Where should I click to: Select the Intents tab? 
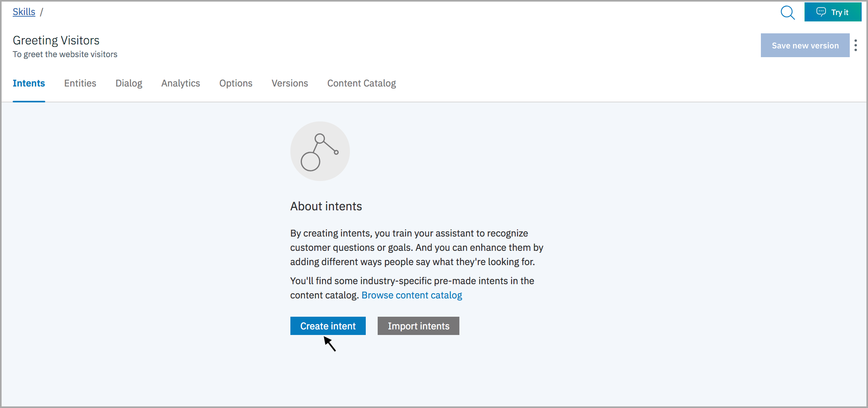click(x=29, y=83)
